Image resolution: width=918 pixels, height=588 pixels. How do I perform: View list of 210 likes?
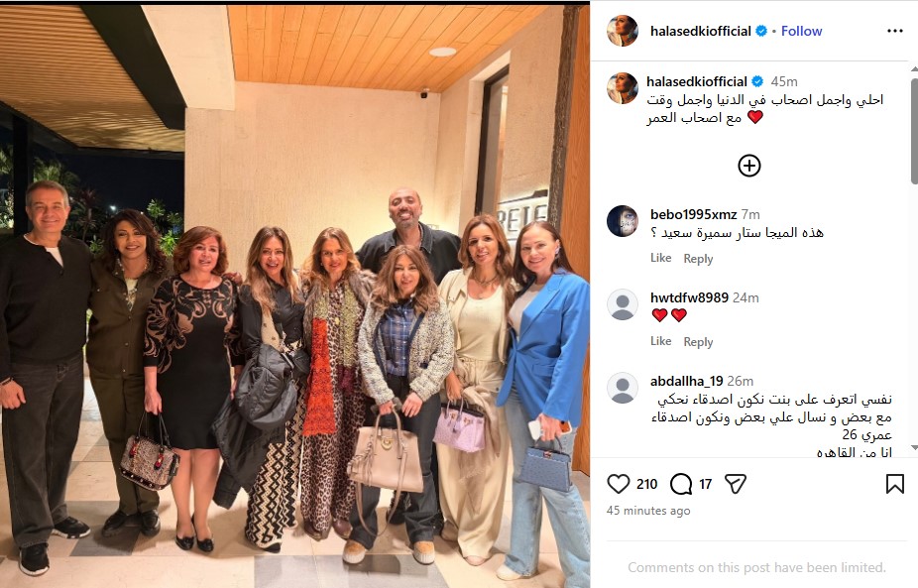647,484
